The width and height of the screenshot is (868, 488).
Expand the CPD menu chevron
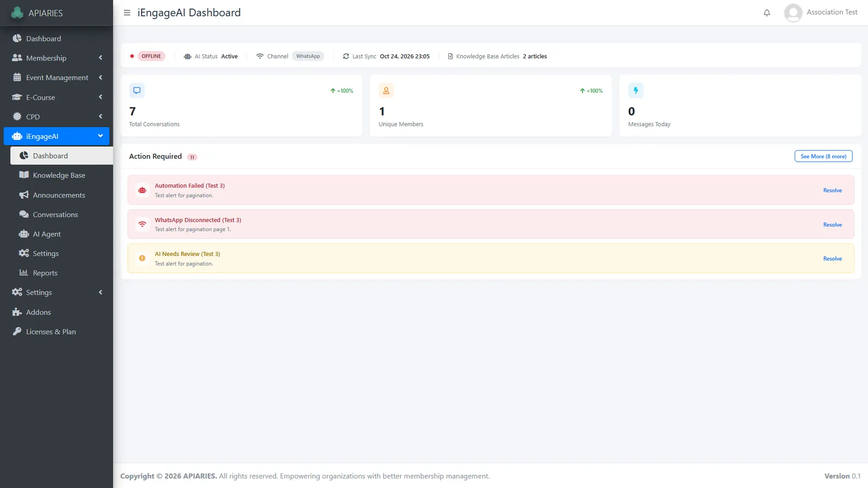click(x=100, y=117)
